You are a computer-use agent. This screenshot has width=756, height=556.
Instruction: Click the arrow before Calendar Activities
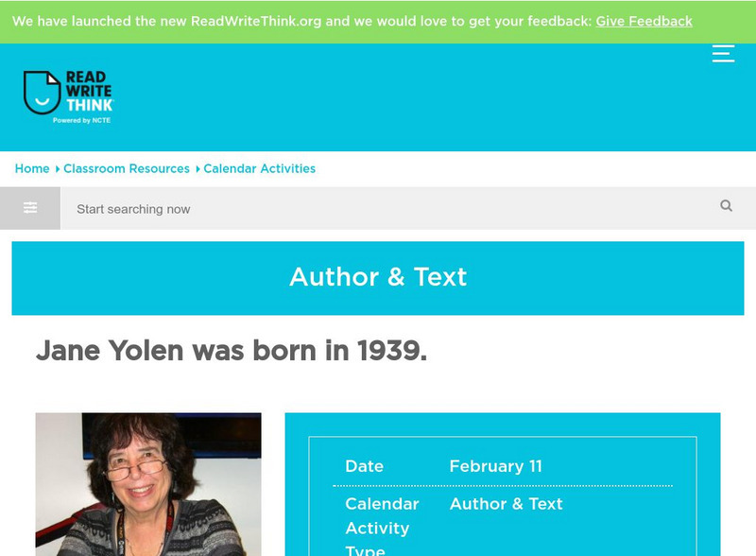[x=197, y=169]
